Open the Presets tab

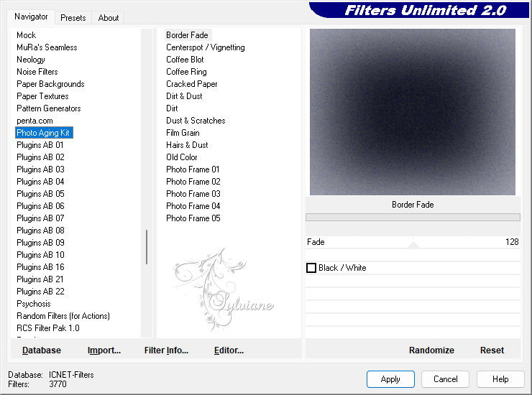point(73,18)
